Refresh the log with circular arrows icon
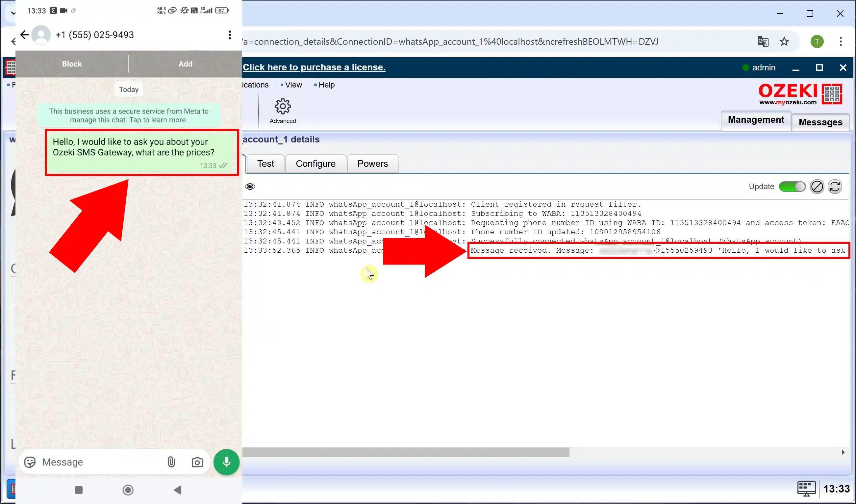 [835, 187]
